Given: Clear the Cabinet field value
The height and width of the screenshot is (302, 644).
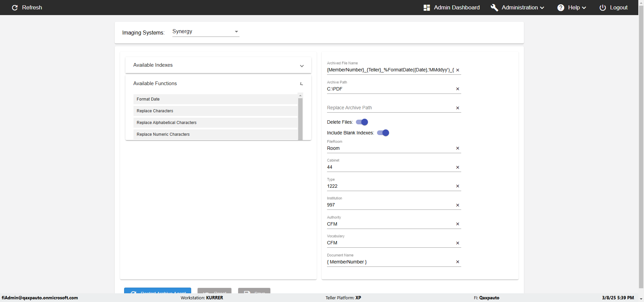Looking at the screenshot, I should click(458, 167).
